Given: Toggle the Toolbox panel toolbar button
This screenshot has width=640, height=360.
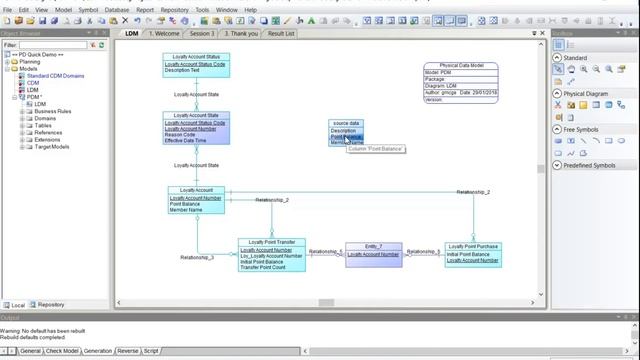Looking at the screenshot, I should coord(462,21).
